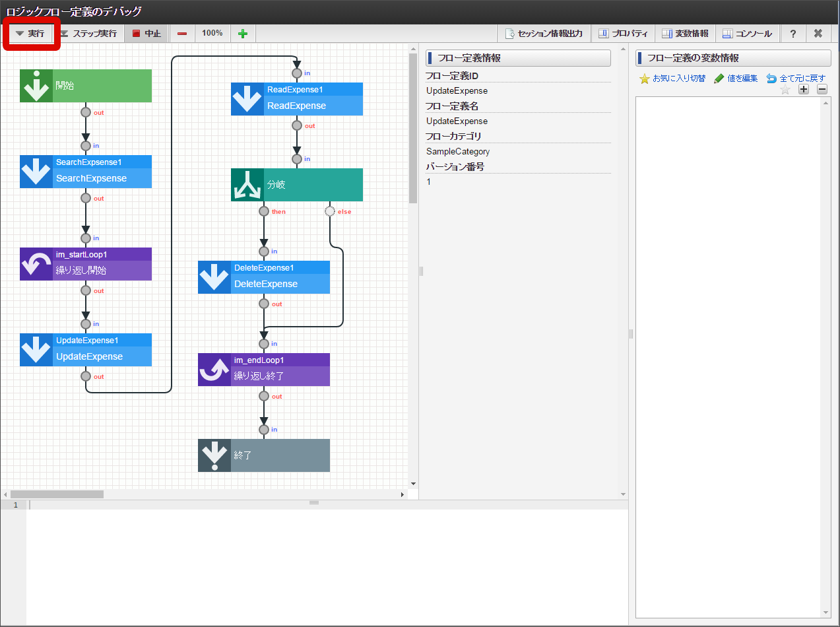Close the debug dialog with X icon

[818, 34]
